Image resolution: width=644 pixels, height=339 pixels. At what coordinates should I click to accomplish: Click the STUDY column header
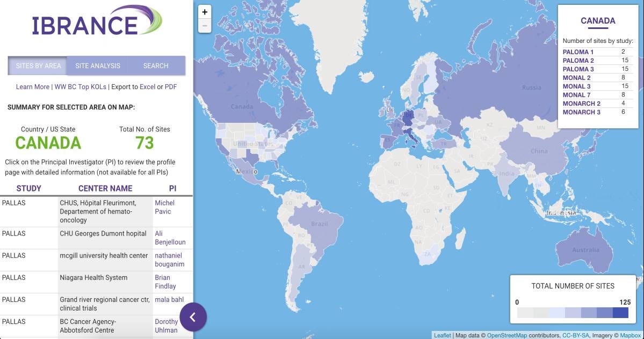point(29,189)
